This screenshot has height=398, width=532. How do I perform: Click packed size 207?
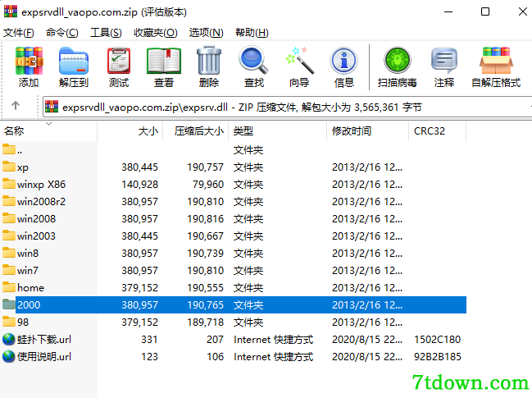point(215,339)
